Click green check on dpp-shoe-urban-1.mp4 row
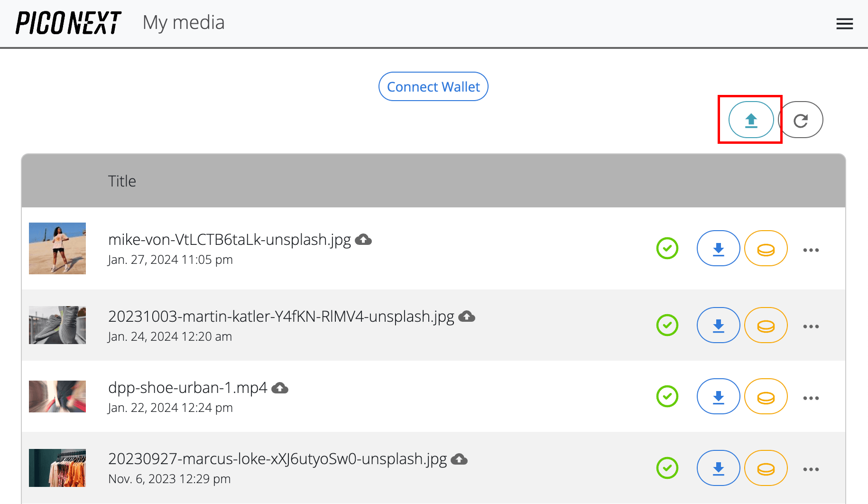The width and height of the screenshot is (868, 504). 667,396
